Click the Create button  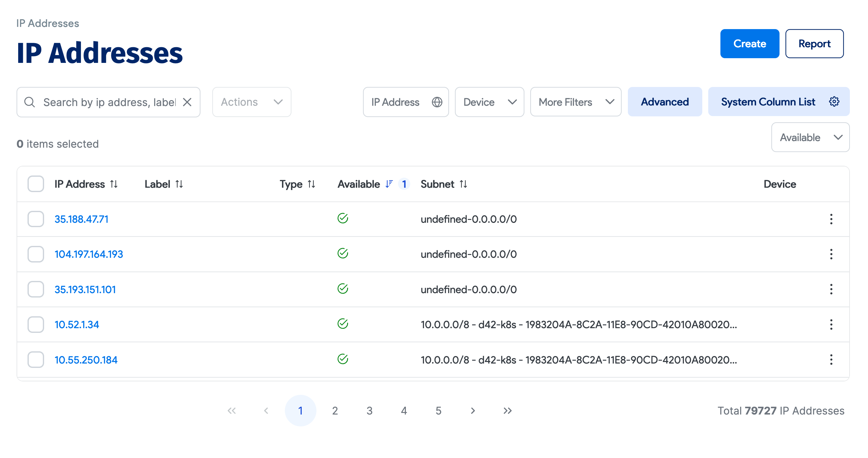click(750, 43)
